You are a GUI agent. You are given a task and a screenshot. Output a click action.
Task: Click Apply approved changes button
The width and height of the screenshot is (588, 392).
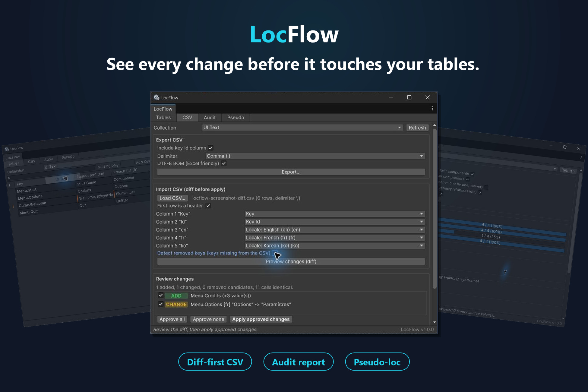click(261, 319)
